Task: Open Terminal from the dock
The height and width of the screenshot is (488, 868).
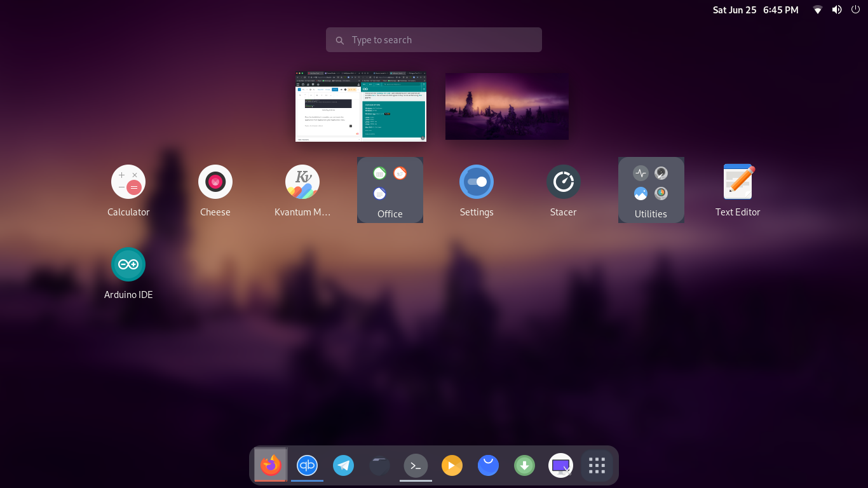Action: 416,466
